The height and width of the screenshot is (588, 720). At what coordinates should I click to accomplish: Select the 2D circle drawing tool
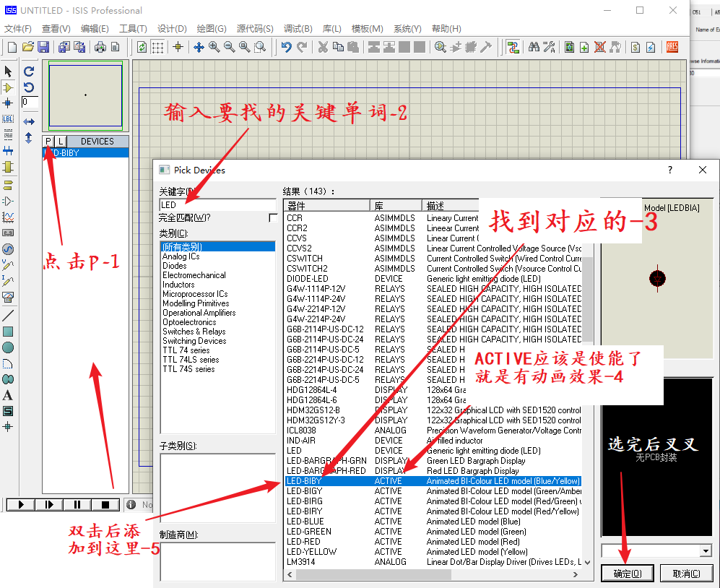(x=8, y=347)
